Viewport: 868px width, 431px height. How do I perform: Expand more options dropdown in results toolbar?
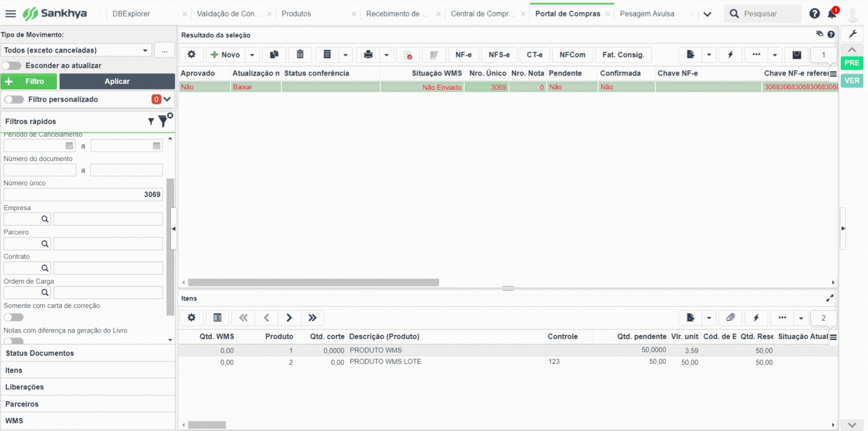tap(775, 55)
